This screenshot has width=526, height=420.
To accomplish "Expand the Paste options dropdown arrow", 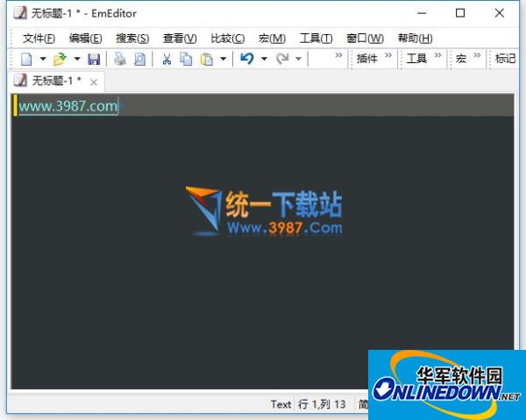I will (223, 59).
